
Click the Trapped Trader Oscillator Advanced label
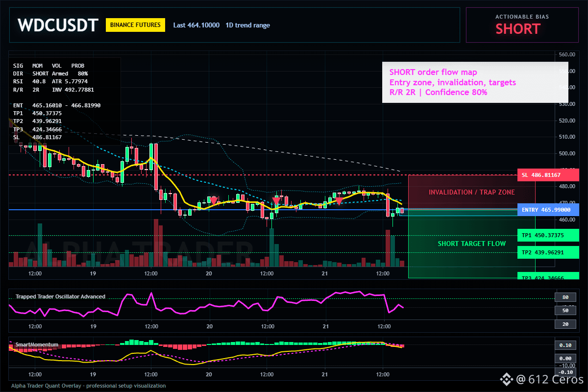(x=60, y=296)
